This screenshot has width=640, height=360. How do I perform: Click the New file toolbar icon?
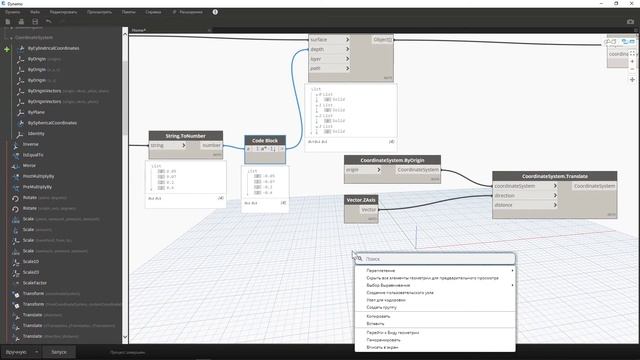pos(8,21)
